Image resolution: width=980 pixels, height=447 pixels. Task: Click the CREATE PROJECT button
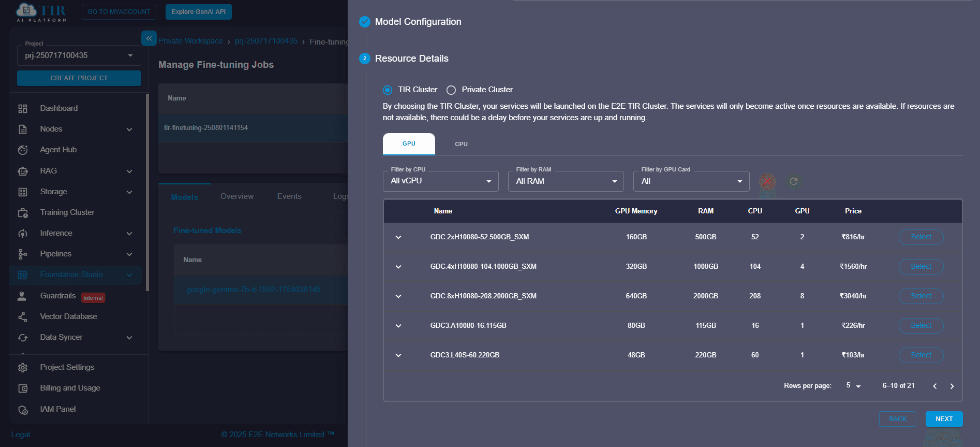(x=79, y=78)
